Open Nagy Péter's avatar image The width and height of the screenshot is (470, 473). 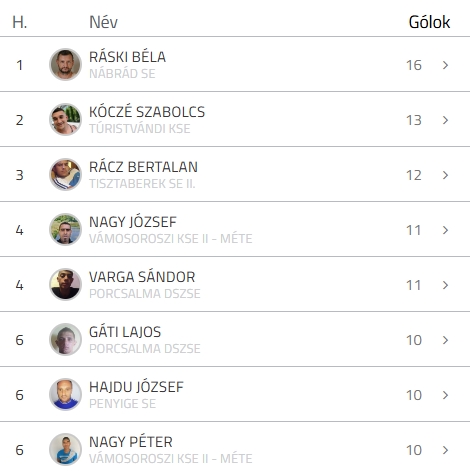pyautogui.click(x=65, y=449)
